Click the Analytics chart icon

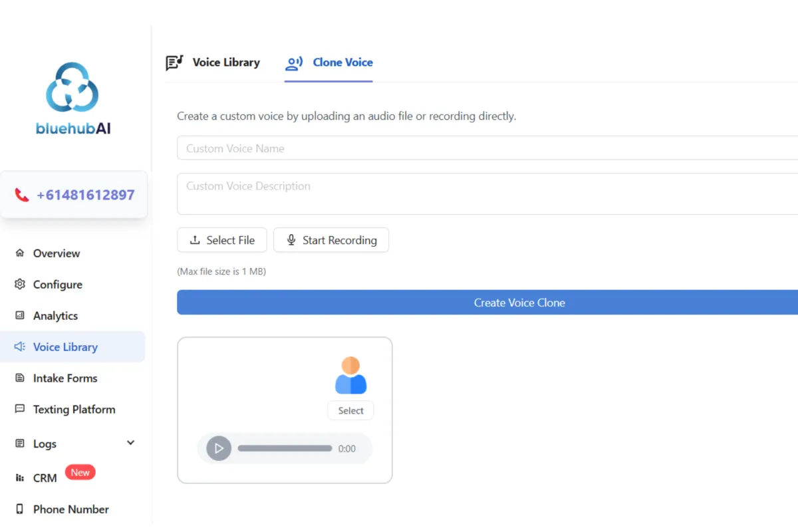(x=20, y=316)
